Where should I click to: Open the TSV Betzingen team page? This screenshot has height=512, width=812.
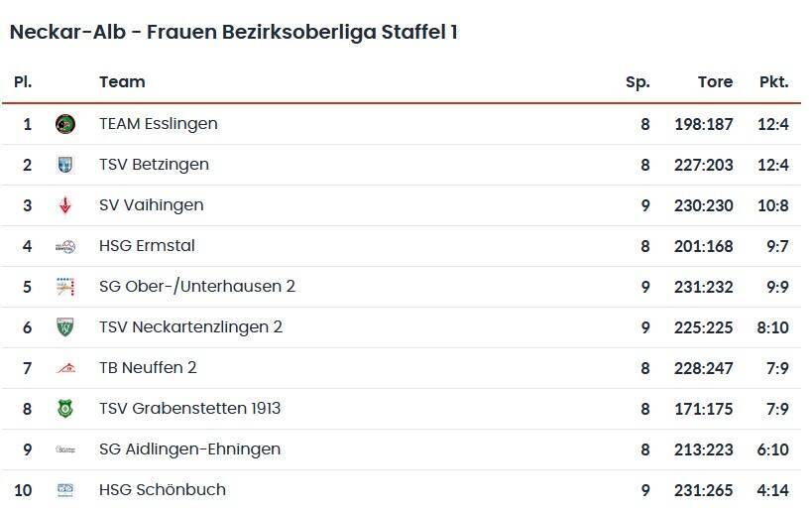coord(154,165)
